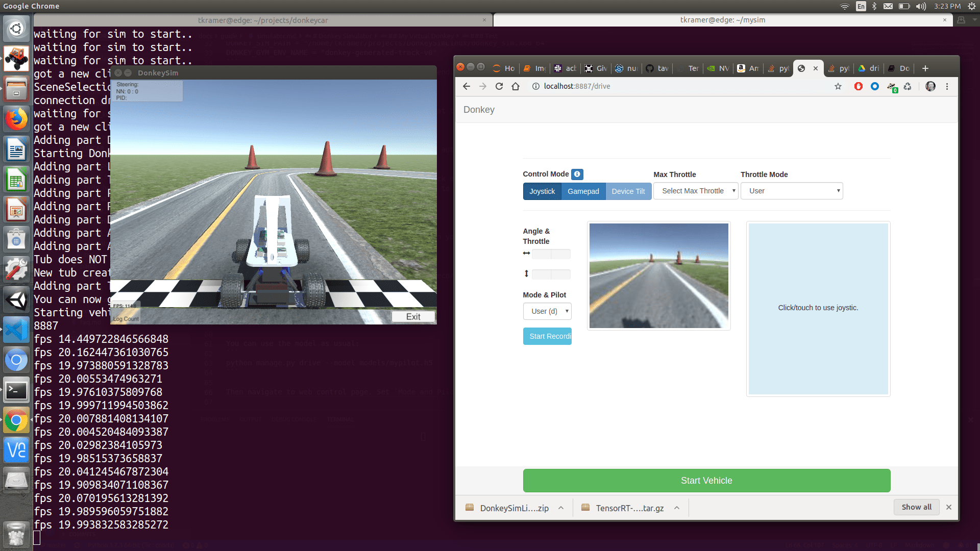Drag the Angle horizontal throttle slider
980x551 pixels.
pyautogui.click(x=550, y=254)
